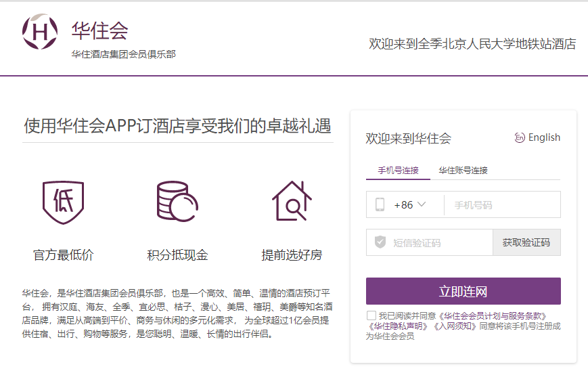Click the coin stack points icon
The width and height of the screenshot is (588, 373).
177,202
